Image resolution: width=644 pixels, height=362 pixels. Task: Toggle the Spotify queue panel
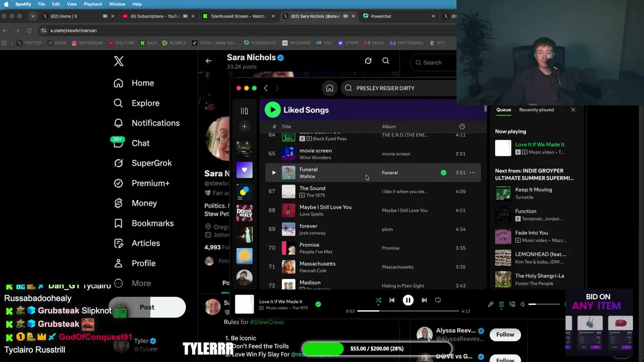point(501,304)
